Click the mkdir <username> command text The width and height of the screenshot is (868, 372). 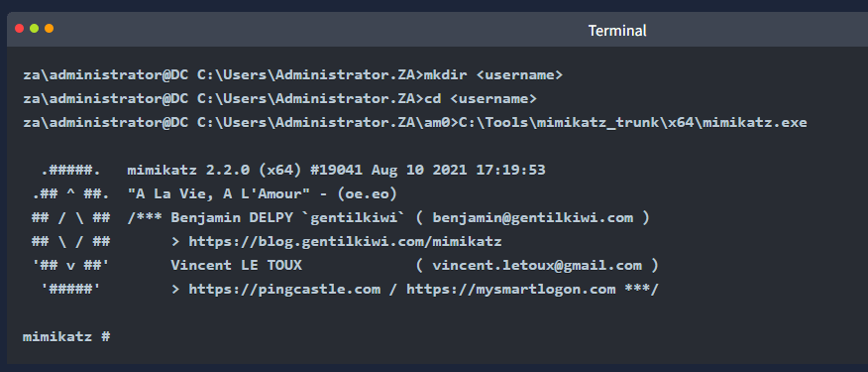point(493,74)
